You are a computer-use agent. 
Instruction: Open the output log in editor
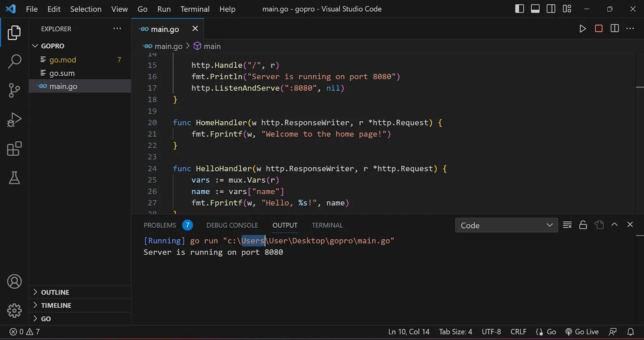coord(599,225)
